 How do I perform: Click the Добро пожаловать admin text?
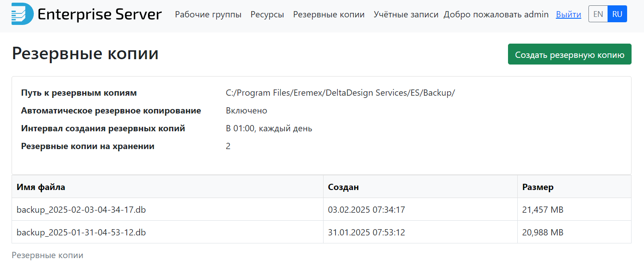(x=496, y=15)
